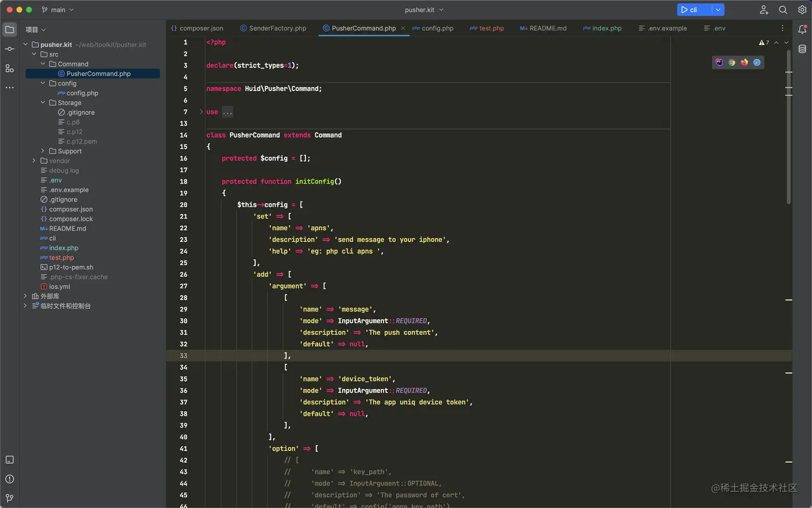Switch to config.php tab

(433, 28)
